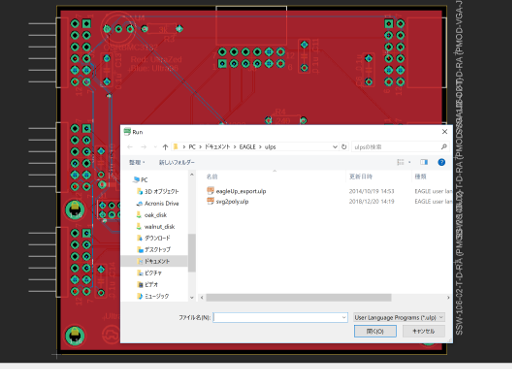
Task: Sort files by 種類 column
Action: [x=420, y=176]
